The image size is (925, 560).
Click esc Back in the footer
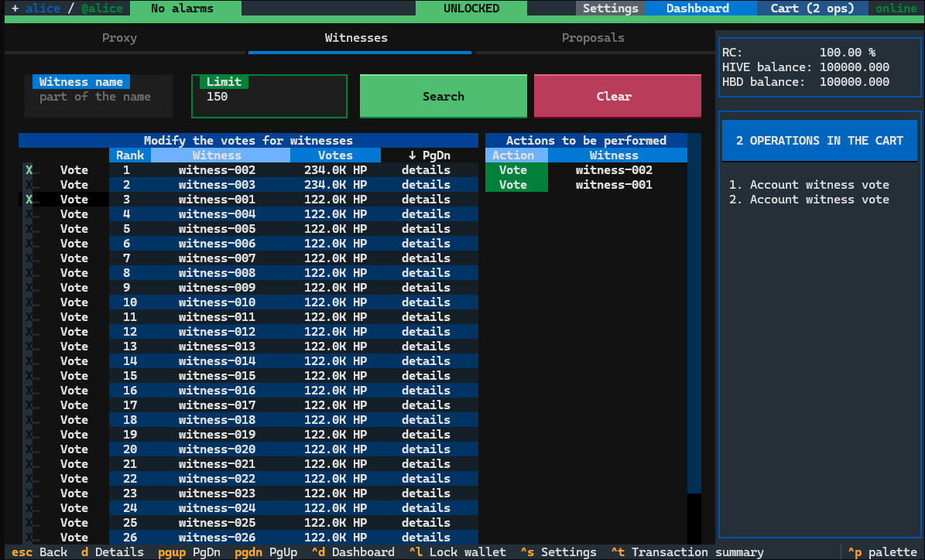point(39,552)
